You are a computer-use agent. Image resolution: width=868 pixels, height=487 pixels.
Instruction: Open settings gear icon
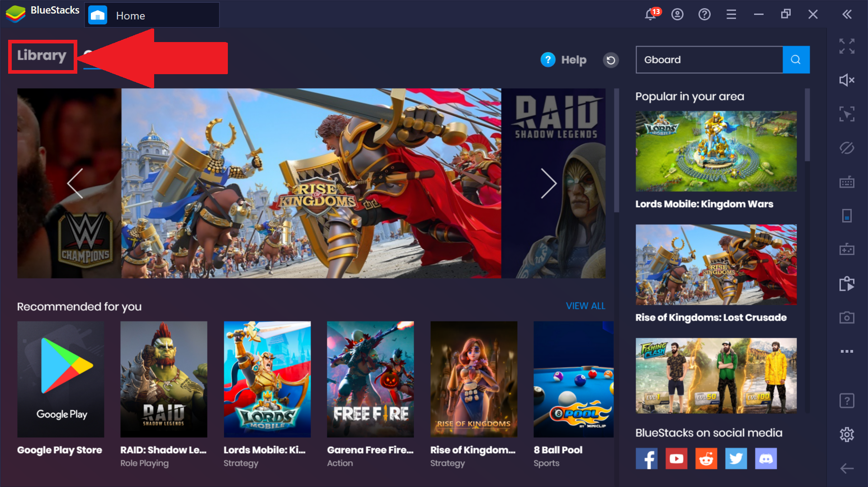click(847, 435)
